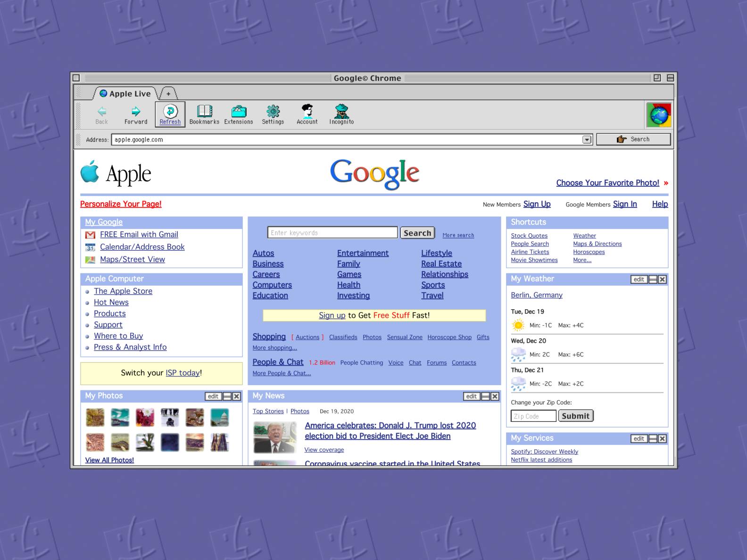Start Incognito mode icon
747x560 pixels.
(x=341, y=111)
